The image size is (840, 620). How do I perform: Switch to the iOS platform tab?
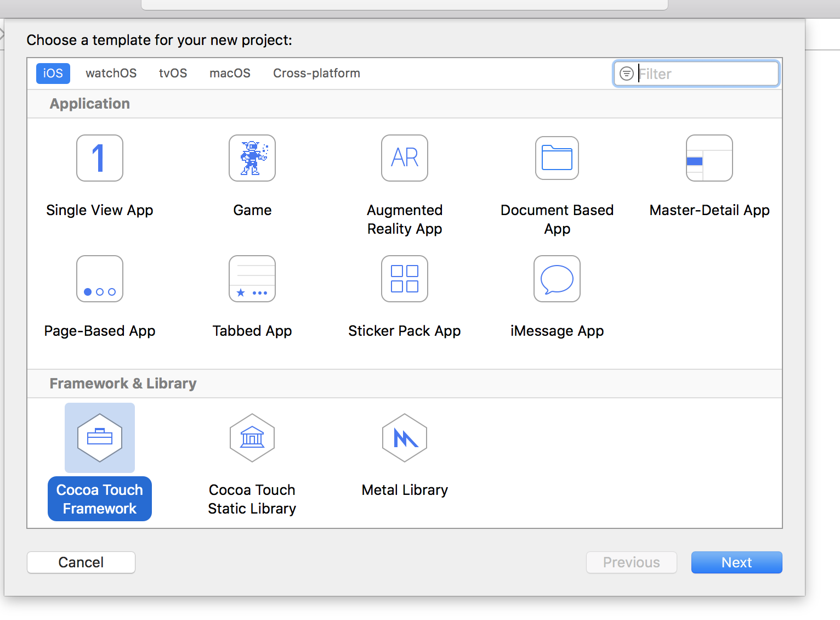(53, 74)
